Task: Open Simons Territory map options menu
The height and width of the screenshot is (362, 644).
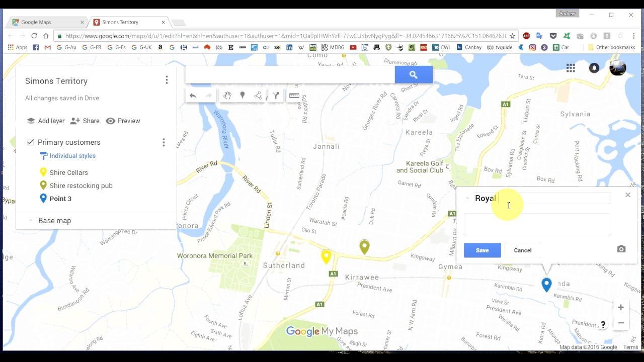Action: pyautogui.click(x=167, y=80)
